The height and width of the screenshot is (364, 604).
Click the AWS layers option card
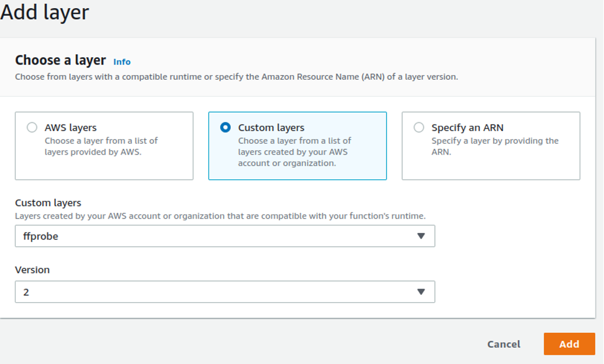click(104, 145)
